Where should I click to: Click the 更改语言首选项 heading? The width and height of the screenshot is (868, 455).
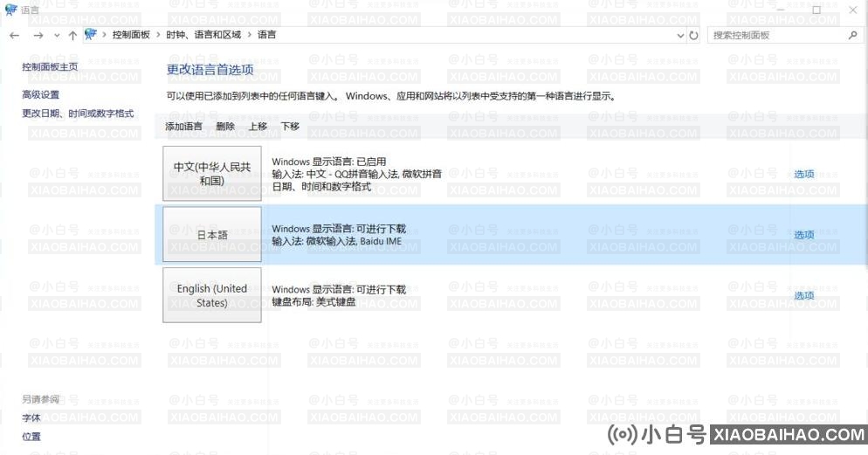click(210, 70)
